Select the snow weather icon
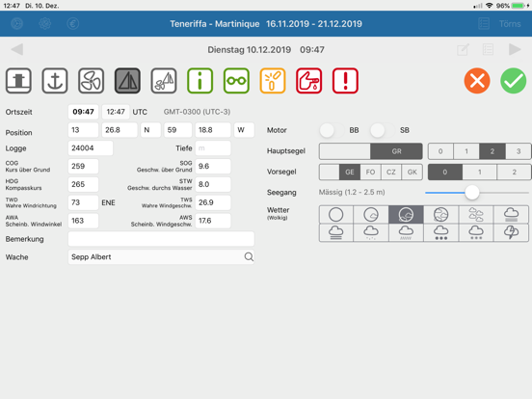 [x=476, y=233]
